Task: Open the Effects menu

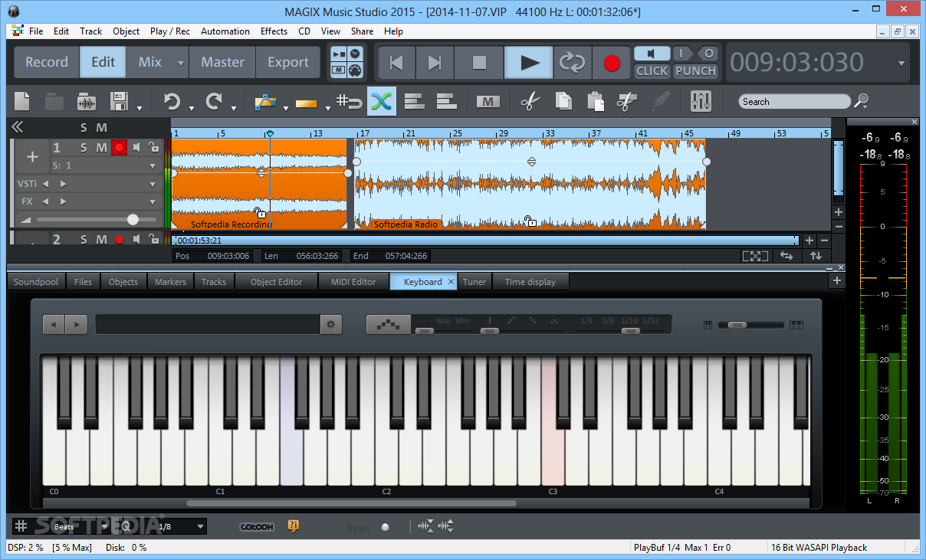Action: [x=274, y=31]
